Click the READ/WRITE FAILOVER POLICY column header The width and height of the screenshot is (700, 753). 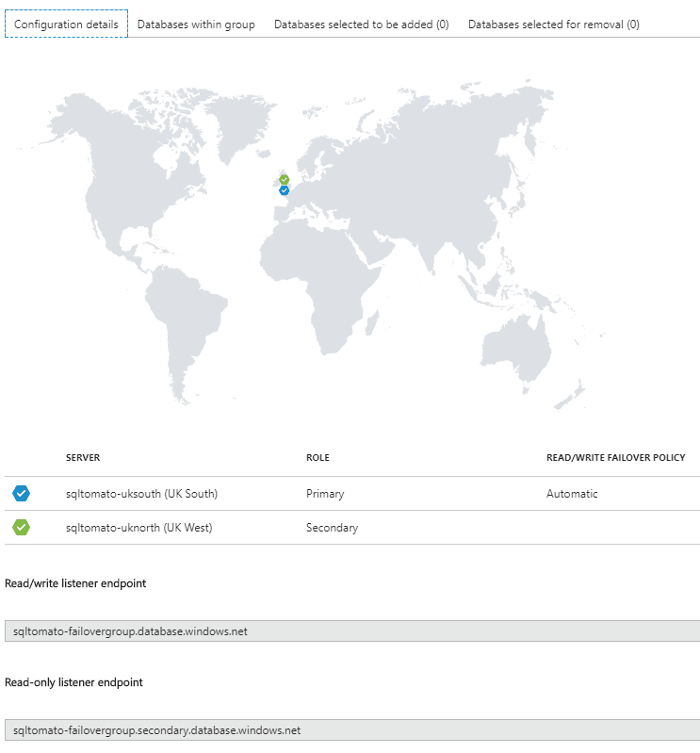click(x=616, y=458)
